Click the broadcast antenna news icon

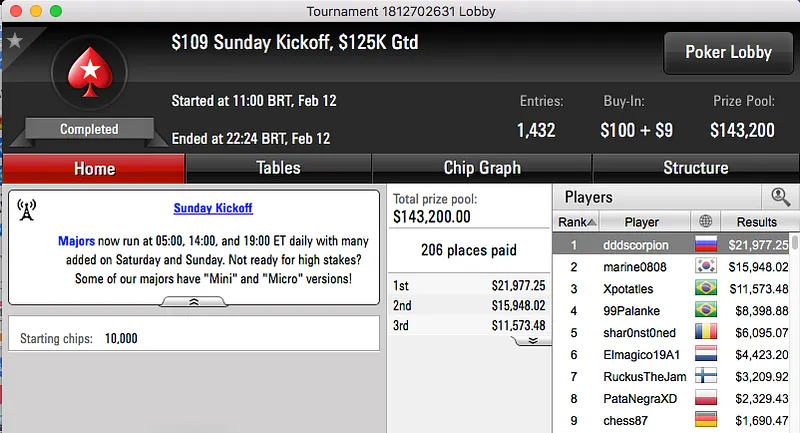click(x=28, y=211)
